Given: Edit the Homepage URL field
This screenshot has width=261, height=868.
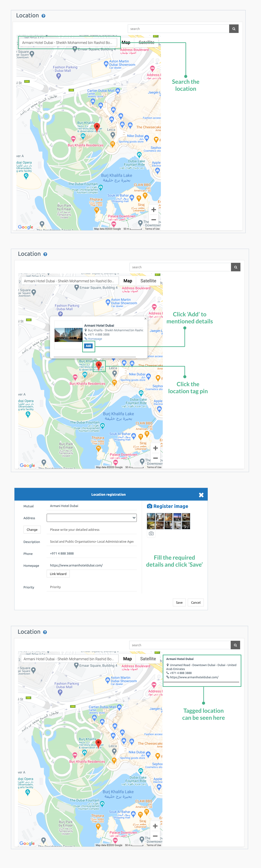Looking at the screenshot, I should tap(92, 565).
